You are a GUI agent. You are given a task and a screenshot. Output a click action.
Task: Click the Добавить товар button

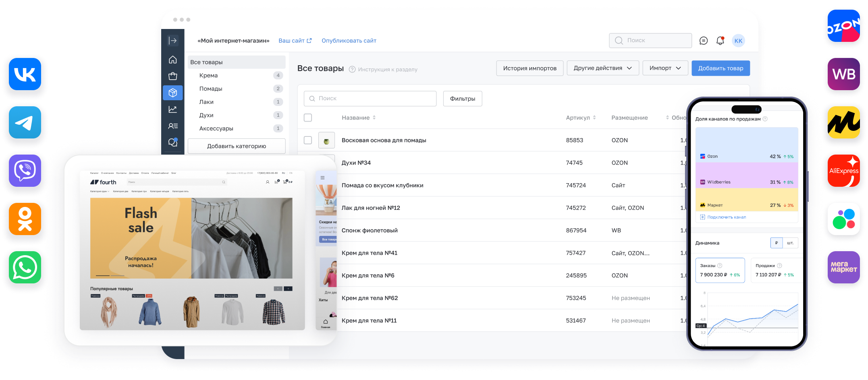721,68
